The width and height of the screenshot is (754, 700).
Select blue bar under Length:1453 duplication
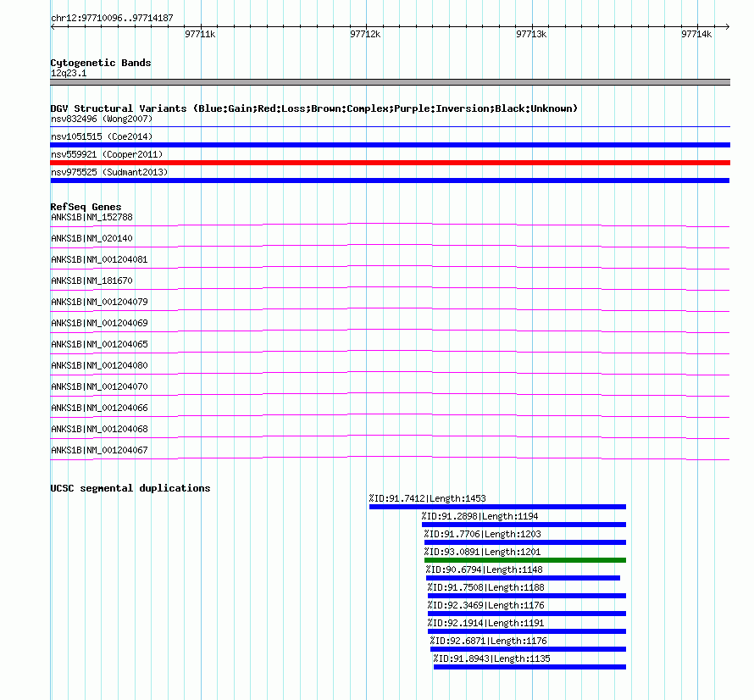tap(497, 507)
